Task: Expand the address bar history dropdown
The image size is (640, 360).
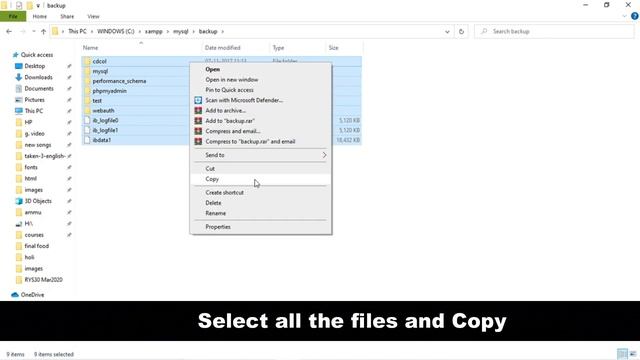Action: [447, 31]
